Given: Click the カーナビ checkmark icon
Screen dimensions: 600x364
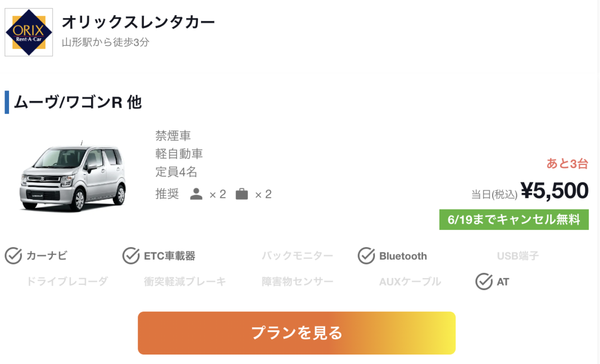Looking at the screenshot, I should 13,256.
